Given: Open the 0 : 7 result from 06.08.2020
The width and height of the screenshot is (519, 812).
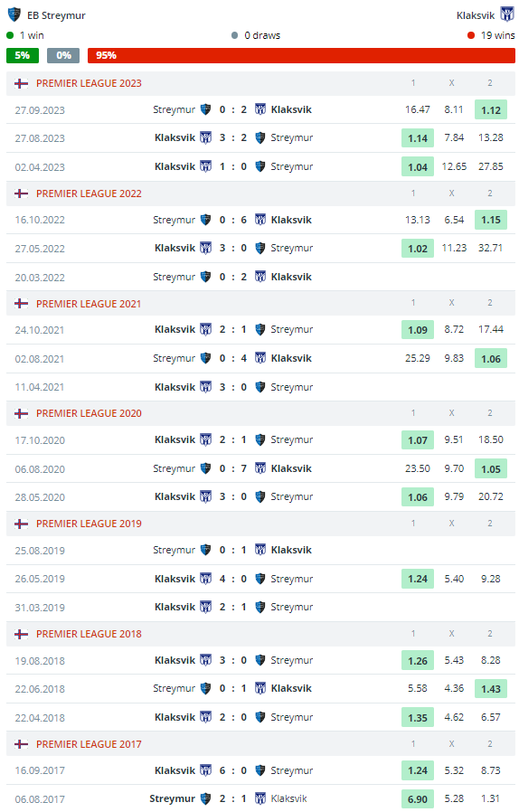Looking at the screenshot, I should tap(232, 468).
